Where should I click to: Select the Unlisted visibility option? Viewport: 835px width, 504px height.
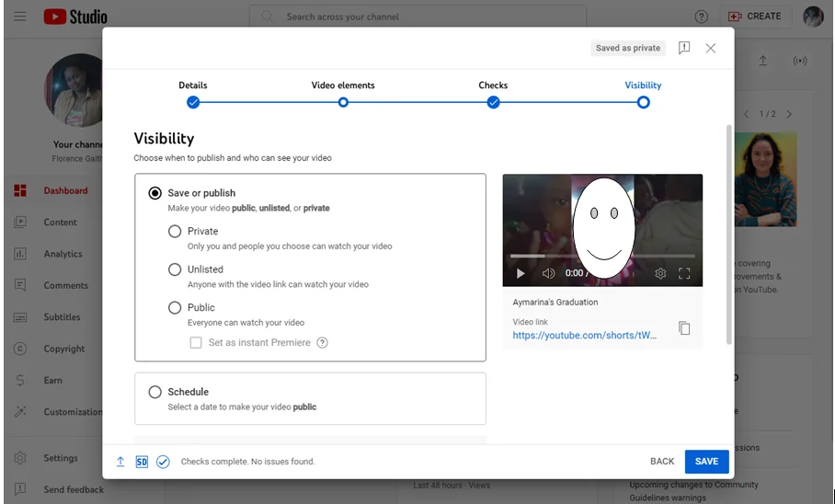point(175,269)
